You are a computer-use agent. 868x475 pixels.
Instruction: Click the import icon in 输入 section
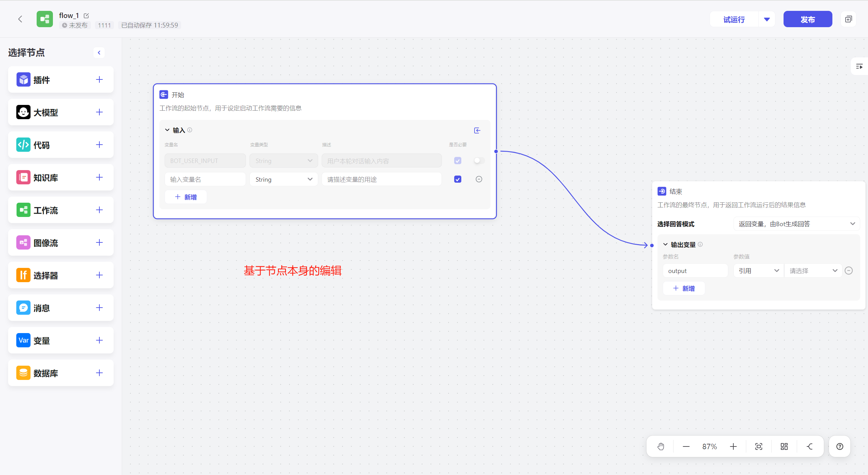pyautogui.click(x=477, y=130)
